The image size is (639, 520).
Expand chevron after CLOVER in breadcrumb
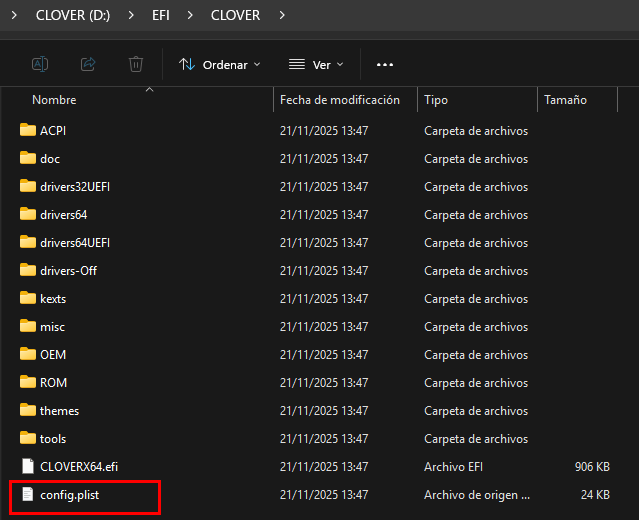point(282,15)
